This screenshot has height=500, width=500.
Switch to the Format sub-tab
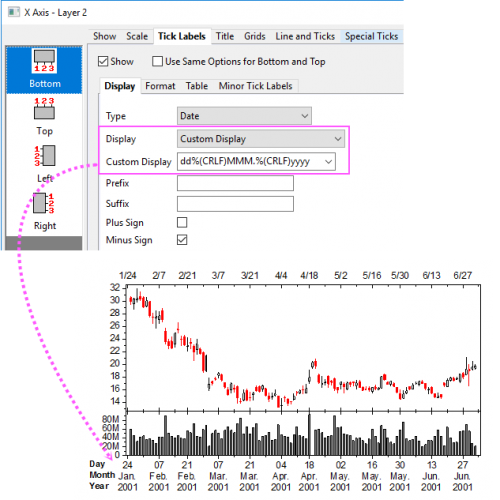click(160, 86)
